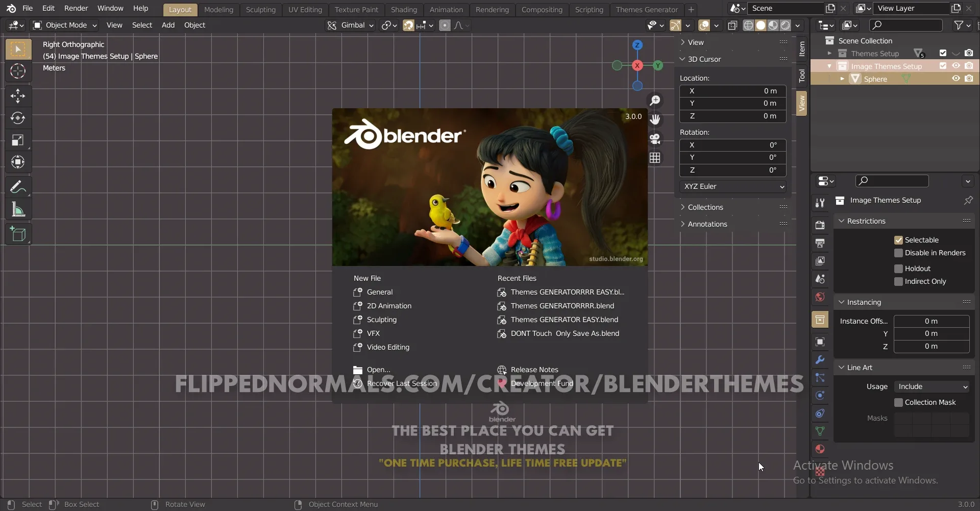This screenshot has height=511, width=980.
Task: Uncheck Themes Setup collection exclude checkbox
Action: (943, 53)
